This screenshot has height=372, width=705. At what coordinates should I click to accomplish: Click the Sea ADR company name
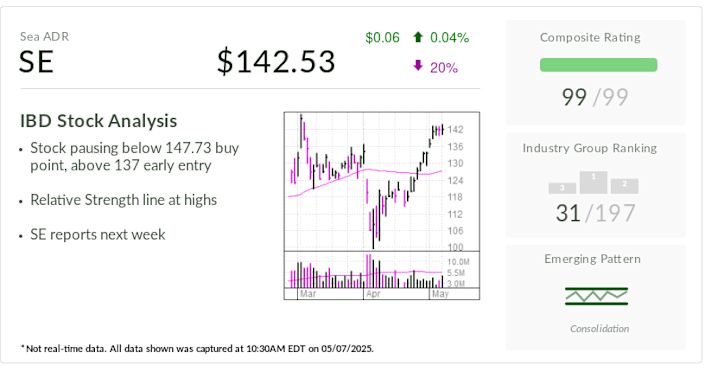tap(45, 36)
